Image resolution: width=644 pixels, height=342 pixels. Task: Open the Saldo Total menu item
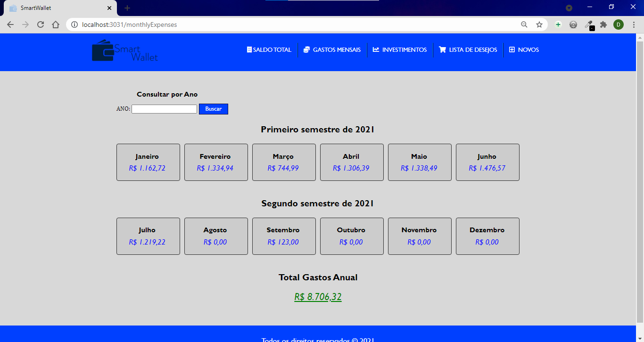(269, 49)
